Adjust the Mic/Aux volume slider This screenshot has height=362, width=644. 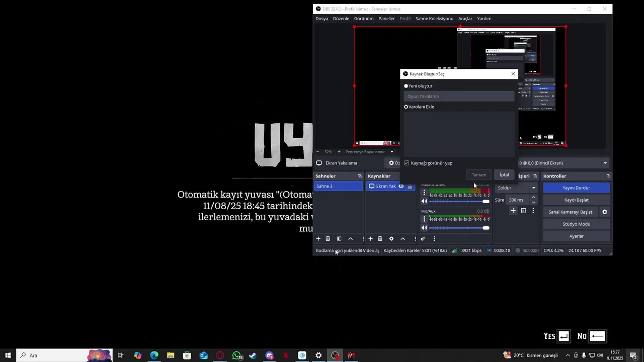coord(459,228)
